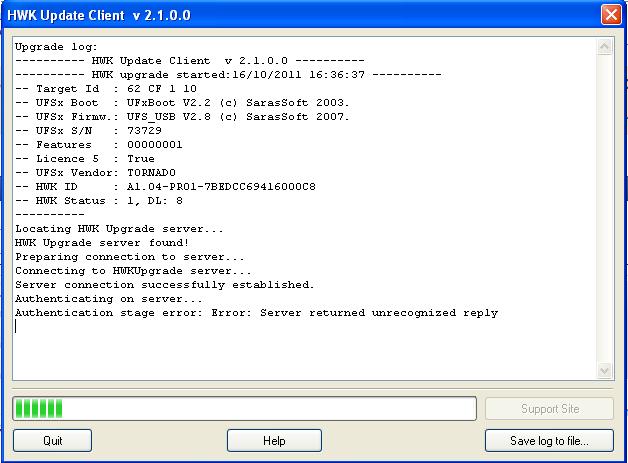Click the 'UFSx Vendor: TORNADO' line
Screen dimensions: 628x463
[x=95, y=173]
